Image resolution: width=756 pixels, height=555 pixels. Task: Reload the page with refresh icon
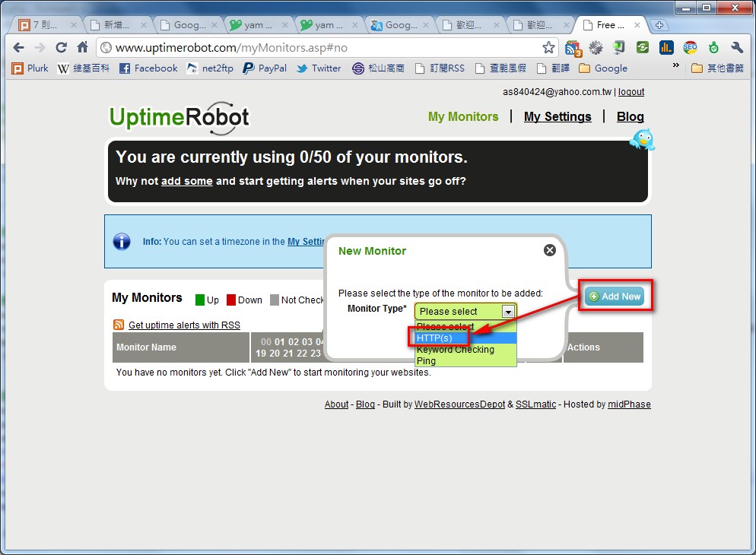pyautogui.click(x=61, y=47)
